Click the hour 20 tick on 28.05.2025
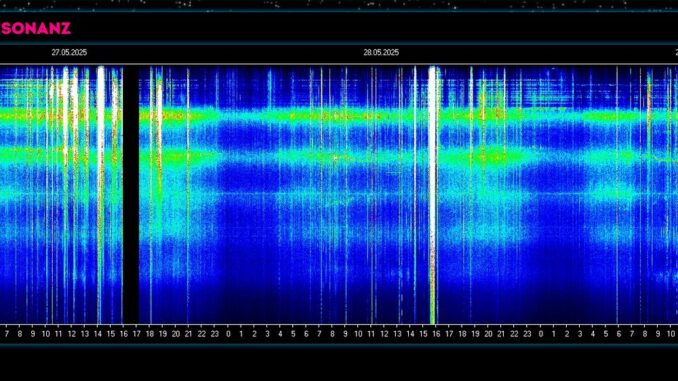This screenshot has width=678, height=381. 488,334
